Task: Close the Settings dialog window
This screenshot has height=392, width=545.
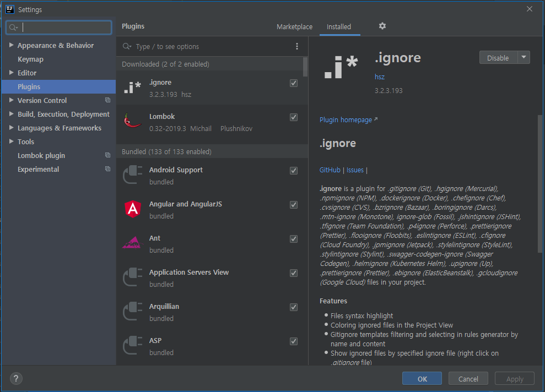Action: pyautogui.click(x=530, y=9)
